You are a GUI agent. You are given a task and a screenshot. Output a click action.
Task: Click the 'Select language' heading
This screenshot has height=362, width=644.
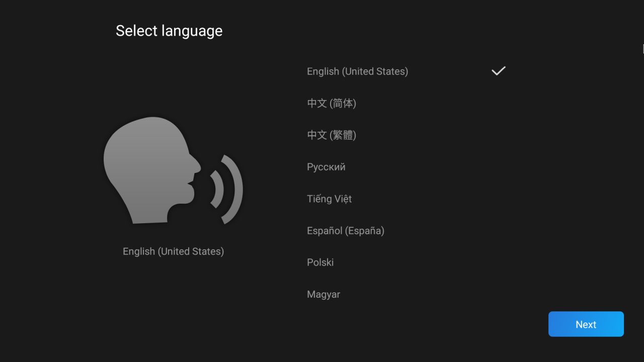tap(169, 31)
